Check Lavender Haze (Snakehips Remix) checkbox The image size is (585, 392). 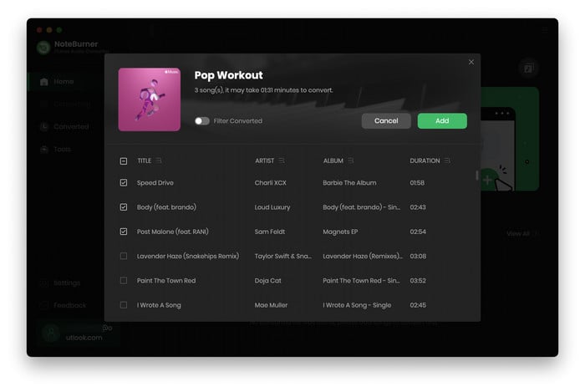tap(124, 256)
